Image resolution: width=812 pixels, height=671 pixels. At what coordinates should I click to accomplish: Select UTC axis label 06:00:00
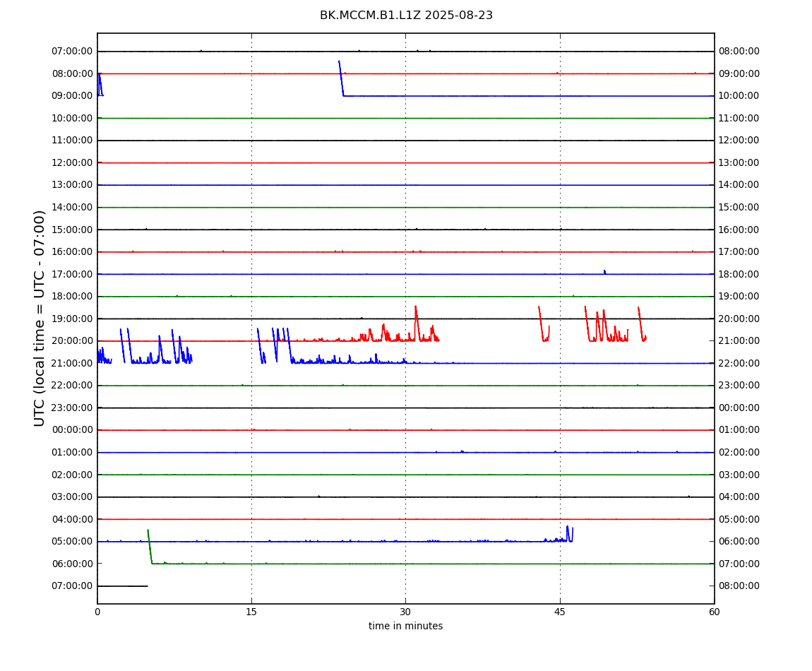[73, 564]
